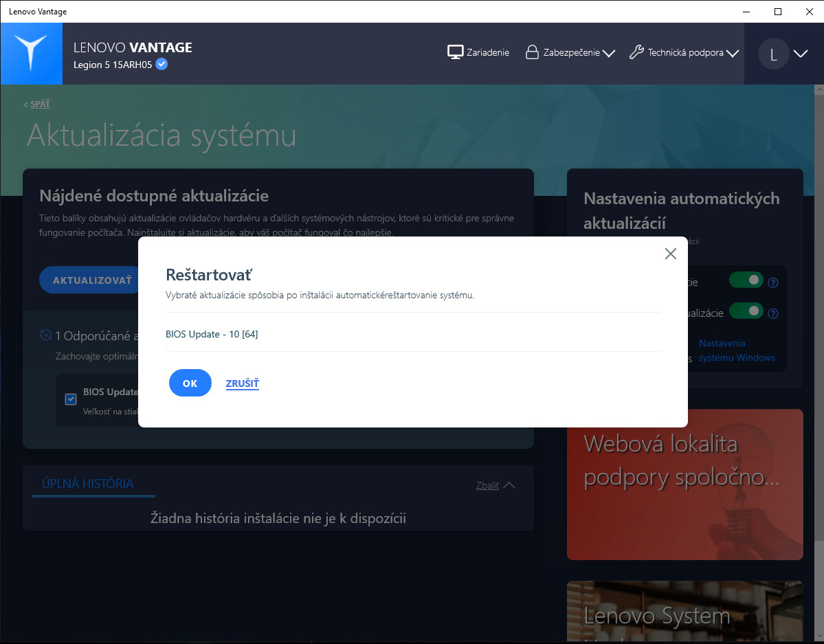The height and width of the screenshot is (644, 824).
Task: Toggle the second automatic updates switch
Action: [x=746, y=311]
